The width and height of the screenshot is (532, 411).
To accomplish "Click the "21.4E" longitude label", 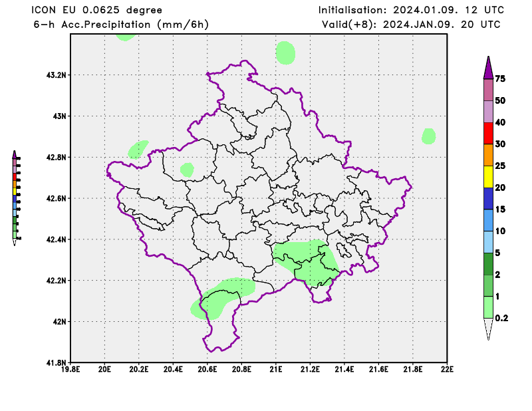I will click(x=344, y=369).
